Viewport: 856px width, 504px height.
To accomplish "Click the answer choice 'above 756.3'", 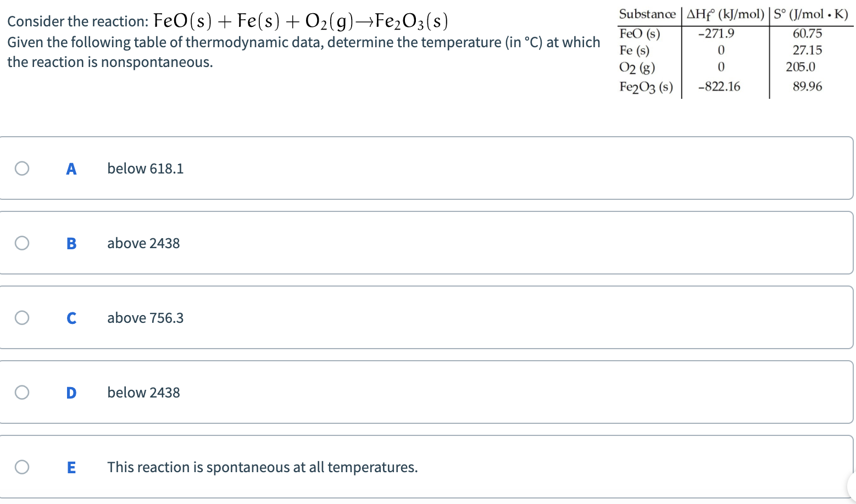I will 145,317.
